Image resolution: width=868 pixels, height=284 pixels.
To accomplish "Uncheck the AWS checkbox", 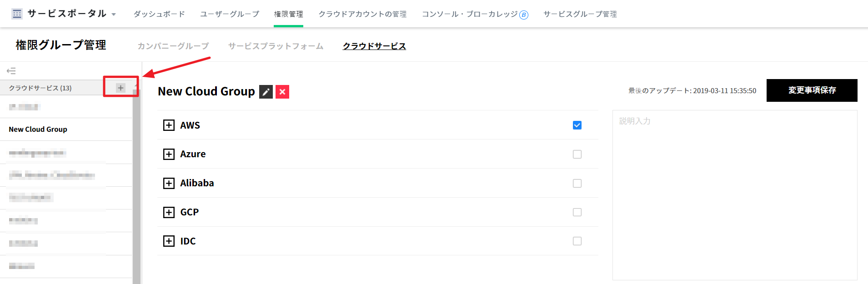I will tap(577, 125).
